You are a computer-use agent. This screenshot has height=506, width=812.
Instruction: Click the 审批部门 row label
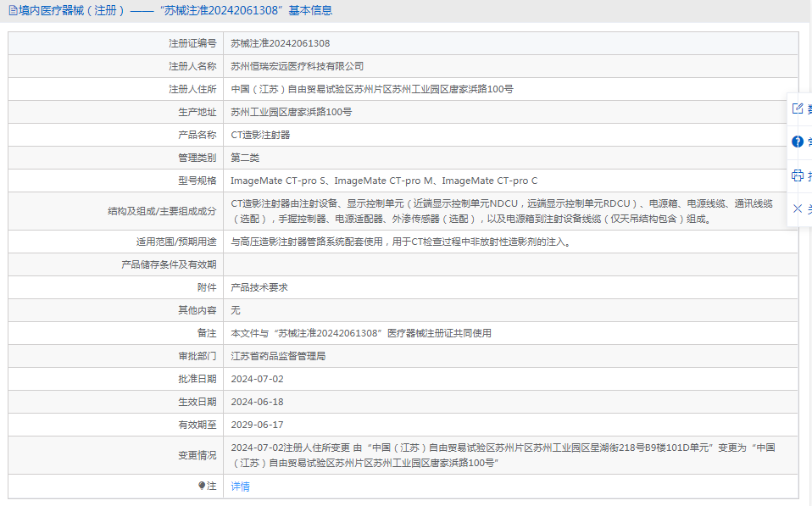click(x=197, y=356)
